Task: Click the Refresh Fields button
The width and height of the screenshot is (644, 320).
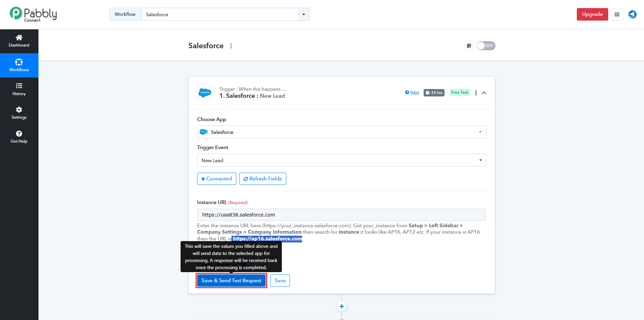Action: click(263, 179)
